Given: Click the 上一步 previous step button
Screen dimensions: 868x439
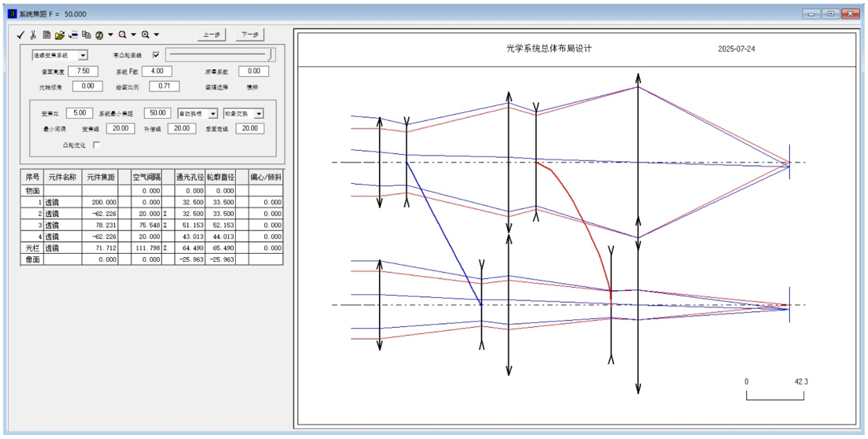Looking at the screenshot, I should 212,35.
